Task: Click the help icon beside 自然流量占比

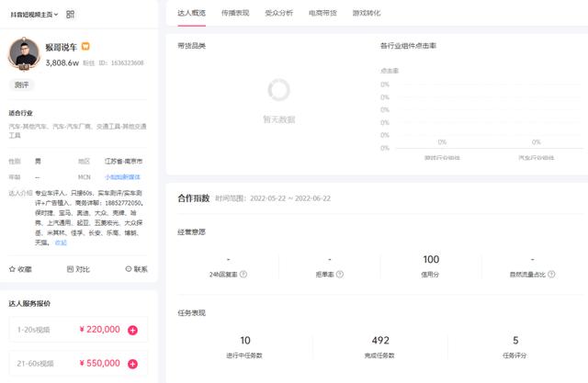Action: point(551,275)
